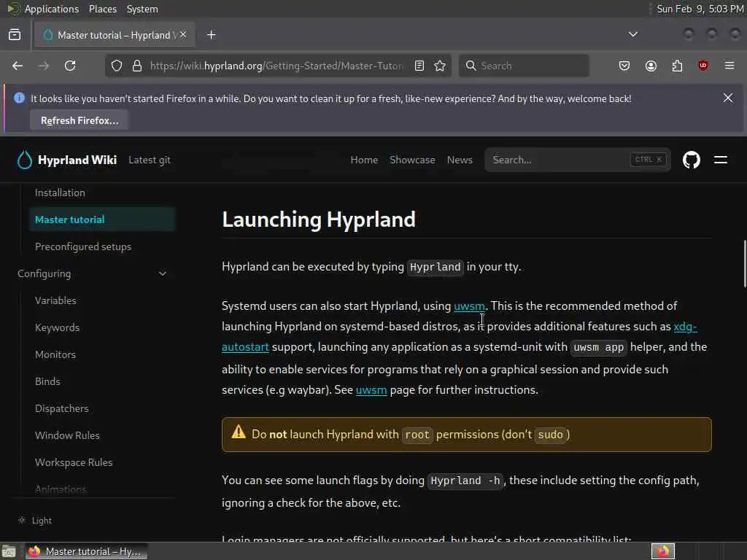Viewport: 747px width, 560px height.
Task: Open the System menu
Action: 142,9
